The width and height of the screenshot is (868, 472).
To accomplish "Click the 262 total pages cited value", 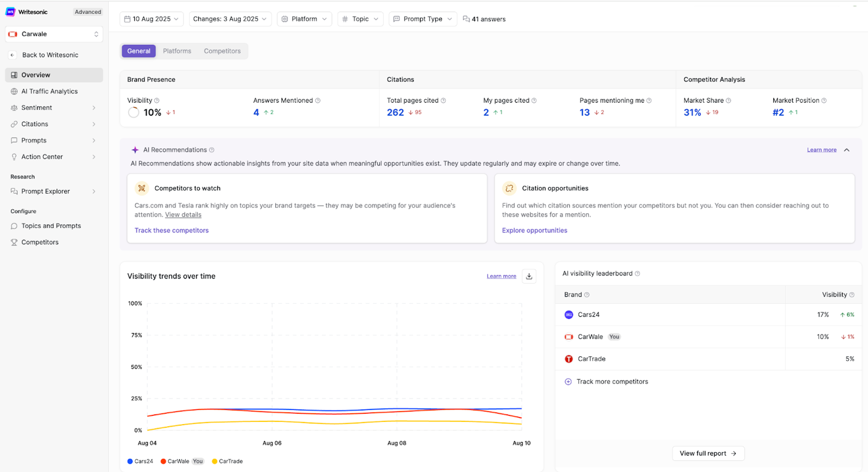I will (395, 112).
